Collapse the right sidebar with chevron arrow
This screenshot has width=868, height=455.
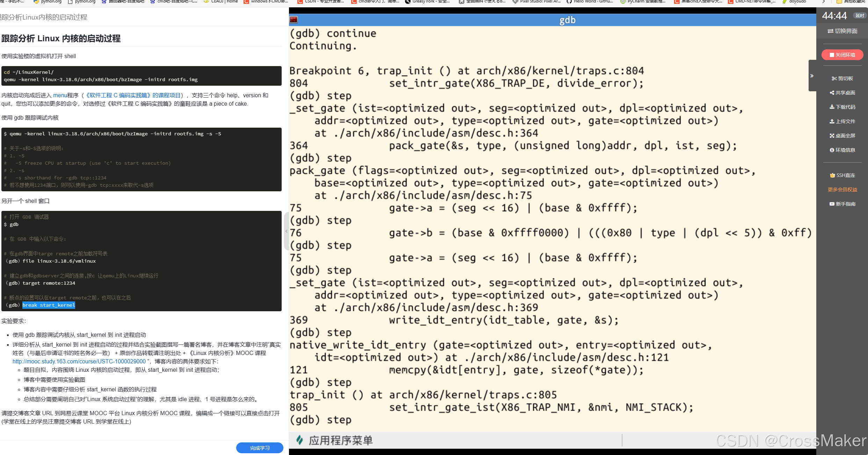[812, 76]
